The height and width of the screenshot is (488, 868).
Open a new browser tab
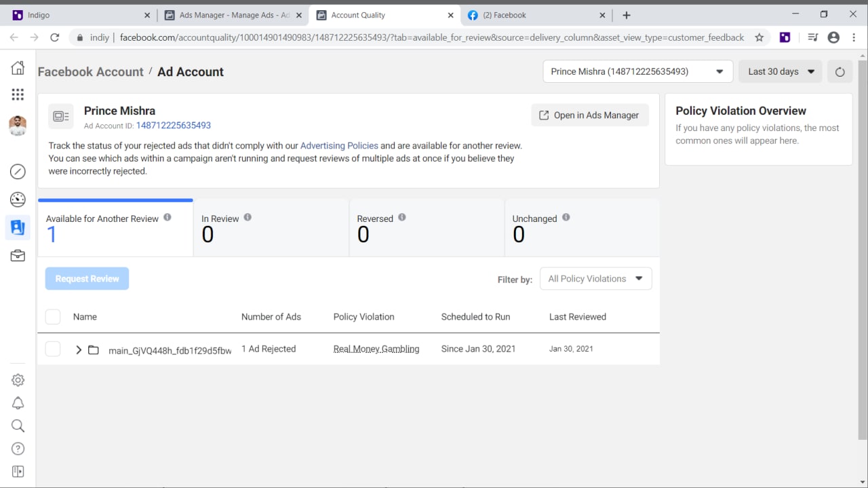tap(627, 15)
